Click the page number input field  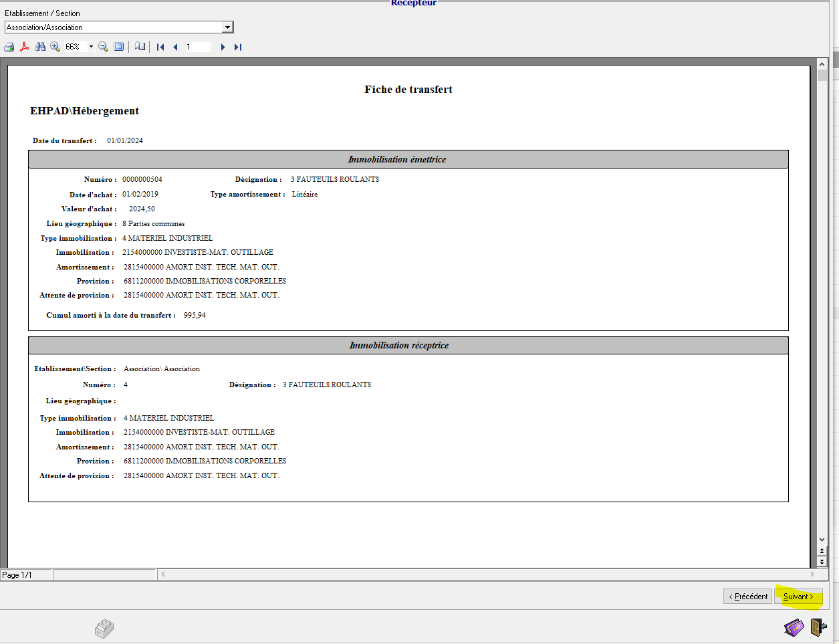pyautogui.click(x=198, y=47)
